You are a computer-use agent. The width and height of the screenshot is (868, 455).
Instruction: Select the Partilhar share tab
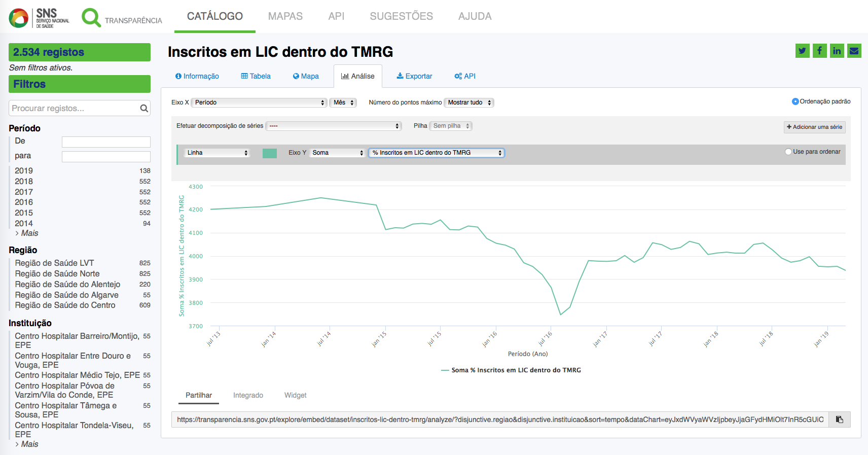pos(199,396)
